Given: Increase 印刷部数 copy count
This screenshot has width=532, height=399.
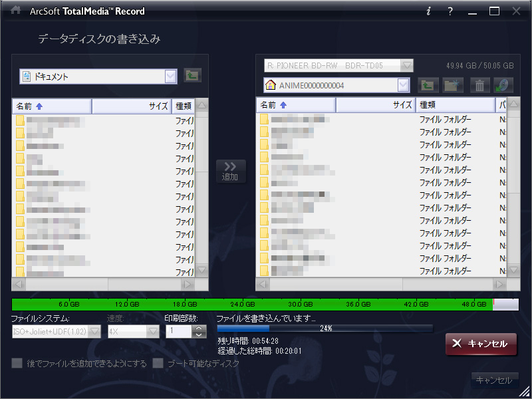Looking at the screenshot, I should [199, 328].
